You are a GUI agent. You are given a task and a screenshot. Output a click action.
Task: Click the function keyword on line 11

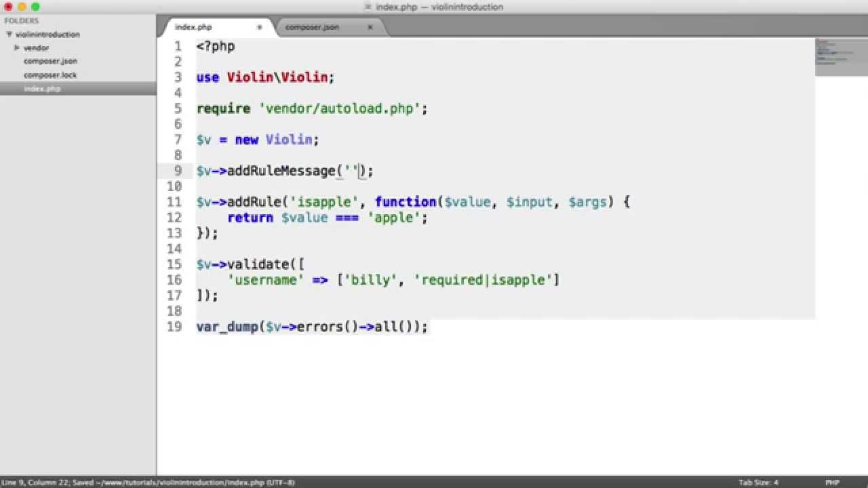pyautogui.click(x=406, y=202)
